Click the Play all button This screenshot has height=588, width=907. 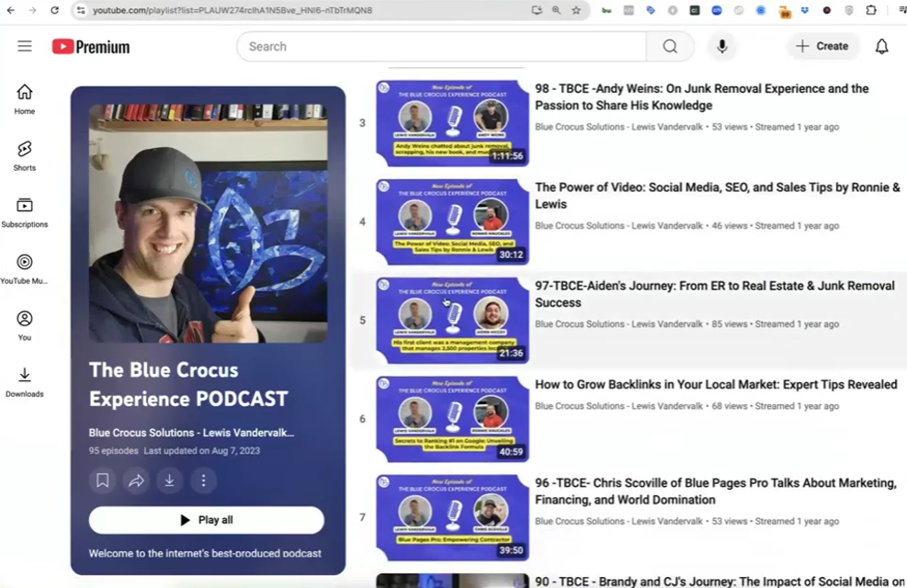(207, 520)
